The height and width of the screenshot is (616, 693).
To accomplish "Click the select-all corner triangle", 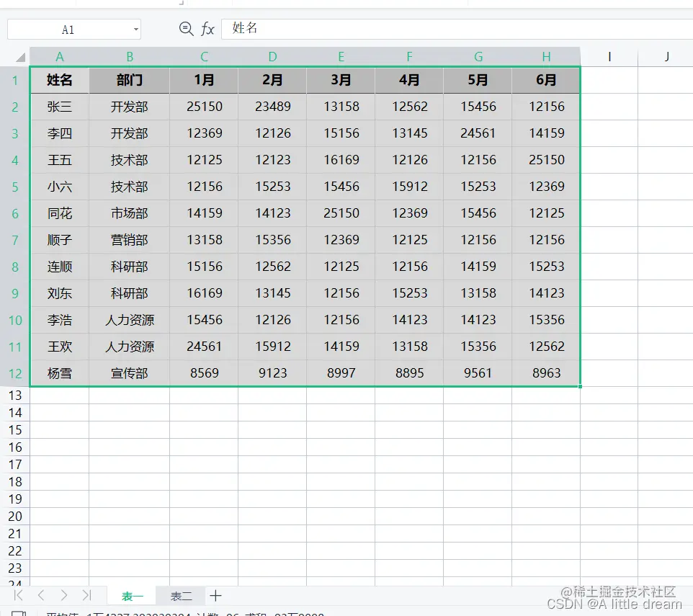I will (20, 57).
